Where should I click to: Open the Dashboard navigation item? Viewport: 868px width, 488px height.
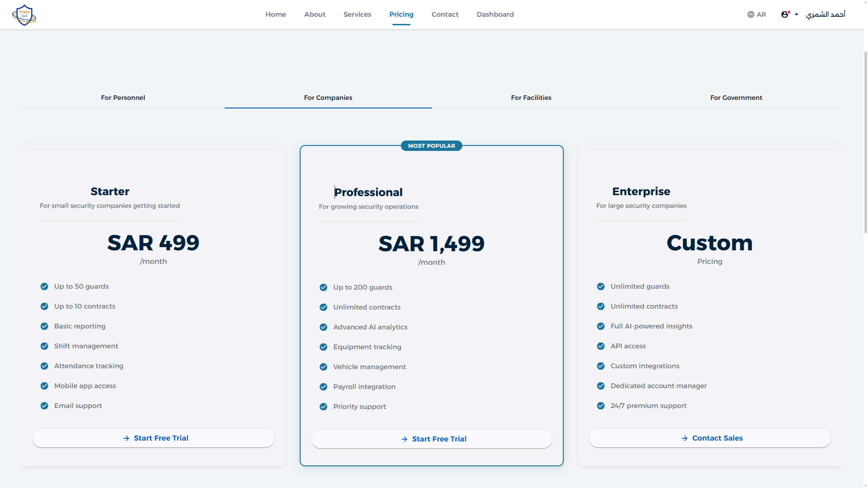[495, 14]
